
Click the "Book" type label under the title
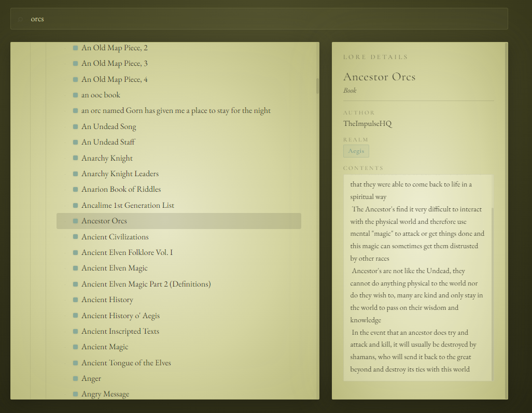(x=350, y=91)
